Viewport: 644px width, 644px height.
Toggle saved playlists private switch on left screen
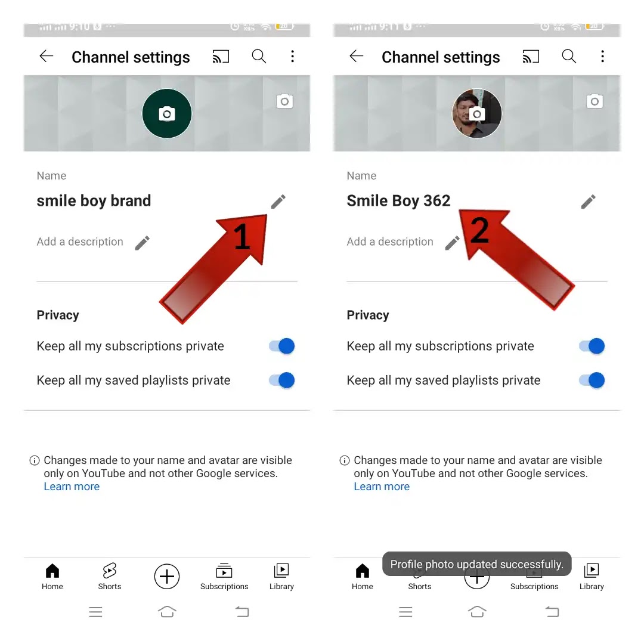(281, 380)
